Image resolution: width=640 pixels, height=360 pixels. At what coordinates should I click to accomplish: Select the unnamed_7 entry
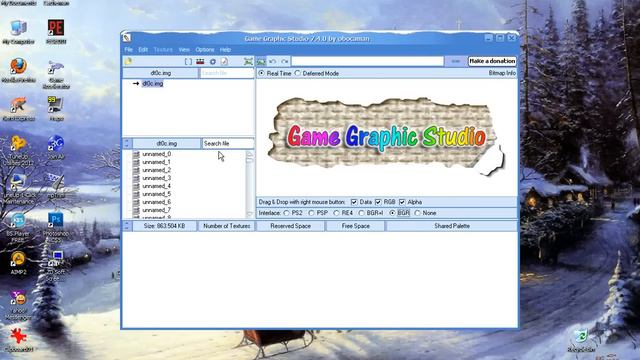pyautogui.click(x=157, y=210)
